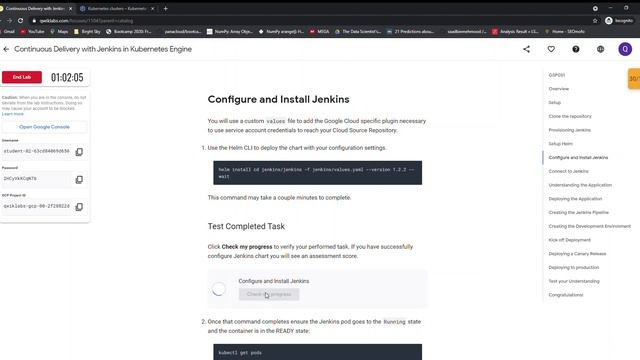Bookmark this page with star icon

pyautogui.click(x=595, y=20)
